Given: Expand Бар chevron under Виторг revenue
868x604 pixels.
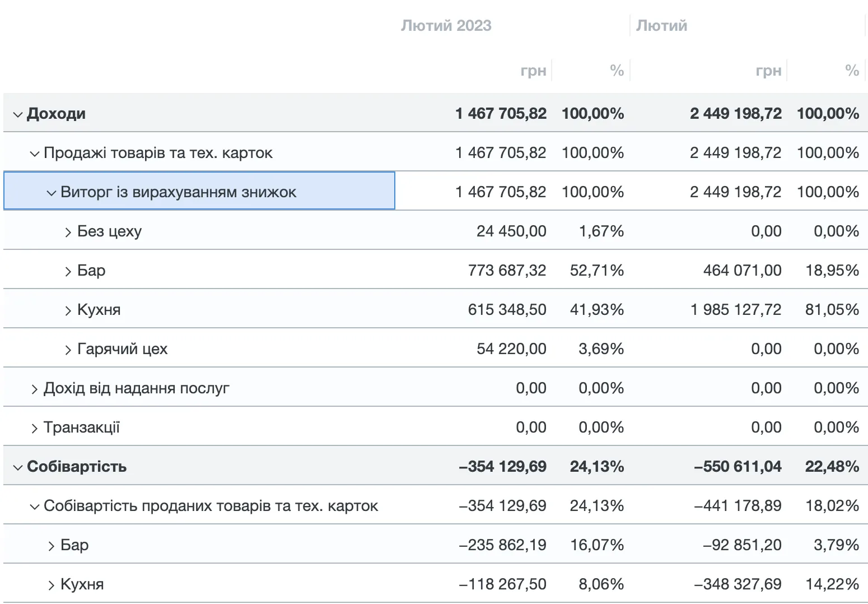Looking at the screenshot, I should pos(68,271).
